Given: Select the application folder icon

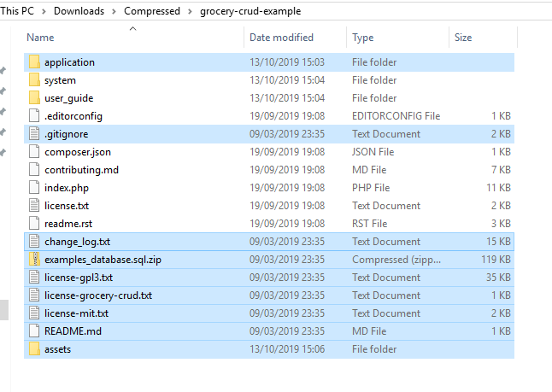Looking at the screenshot, I should point(34,62).
